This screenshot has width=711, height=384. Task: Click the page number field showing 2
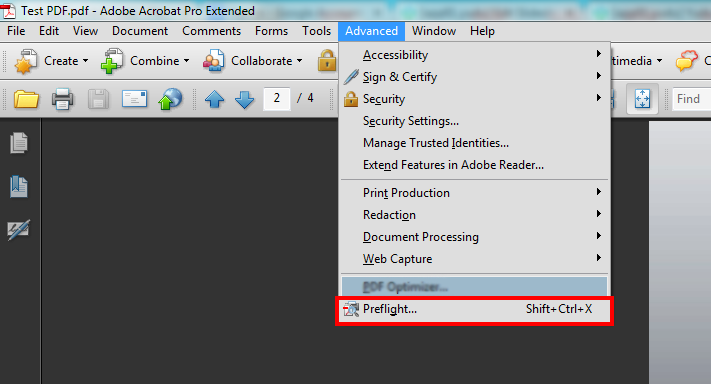(x=277, y=98)
